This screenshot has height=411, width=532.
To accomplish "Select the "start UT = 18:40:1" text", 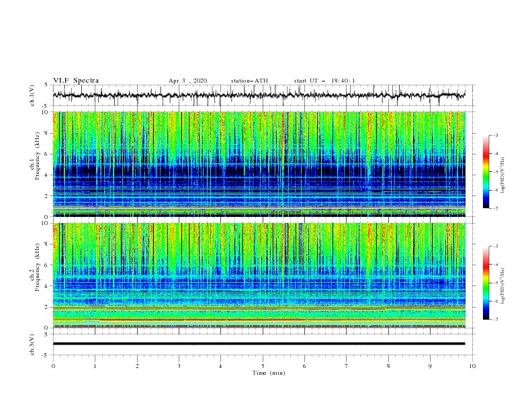I will pos(324,81).
